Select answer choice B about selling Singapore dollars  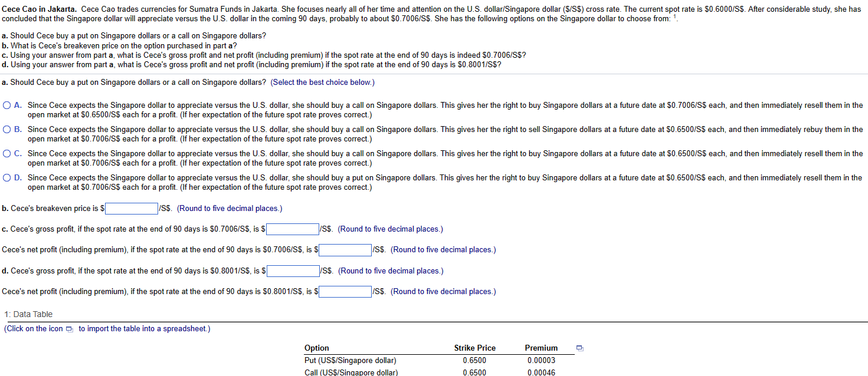click(6, 128)
